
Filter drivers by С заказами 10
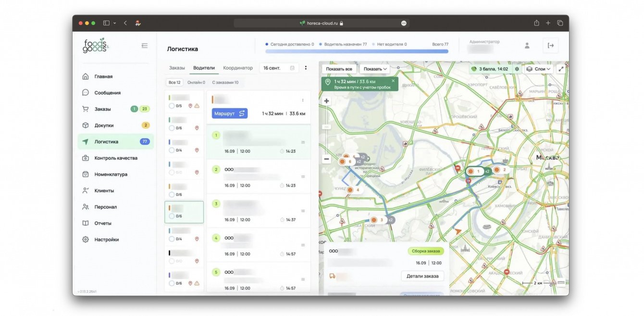point(225,83)
